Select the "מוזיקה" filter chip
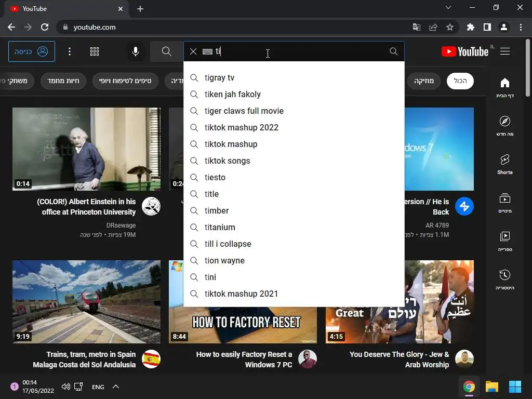 pyautogui.click(x=424, y=81)
